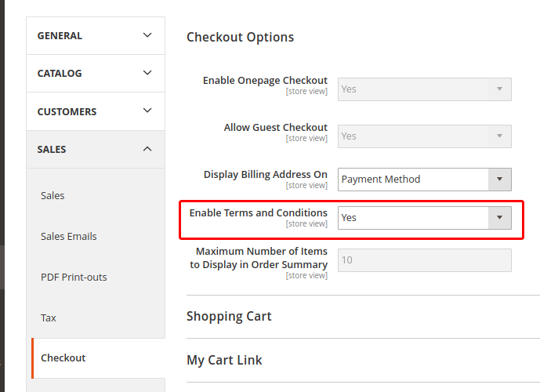Expand the My Cart Link section
Image resolution: width=540 pixels, height=392 pixels.
click(224, 361)
